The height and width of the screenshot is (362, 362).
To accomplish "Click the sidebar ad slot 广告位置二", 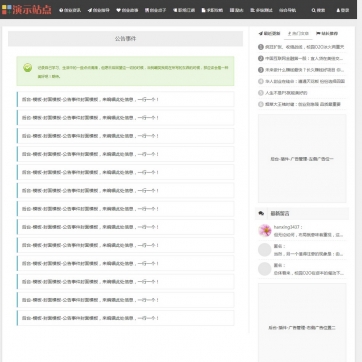I will click(x=302, y=323).
